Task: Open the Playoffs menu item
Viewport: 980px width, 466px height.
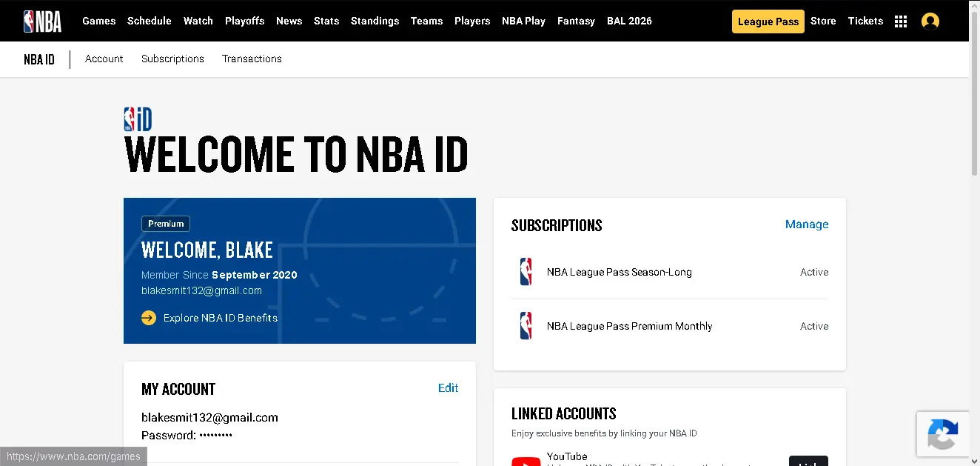Action: [x=245, y=21]
